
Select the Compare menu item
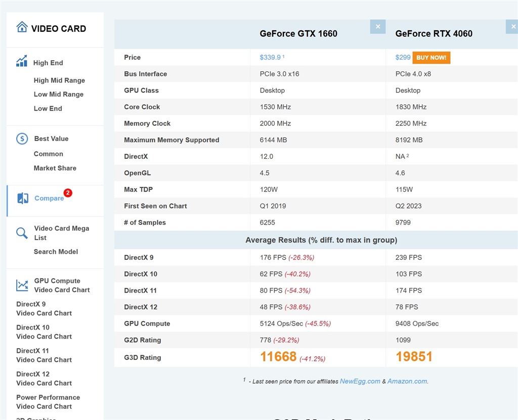click(x=49, y=198)
